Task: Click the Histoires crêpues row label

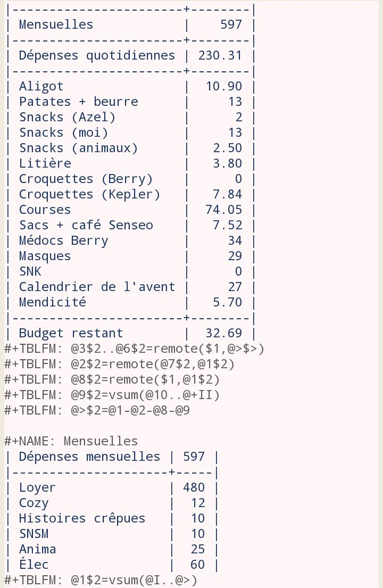Action: (x=82, y=518)
